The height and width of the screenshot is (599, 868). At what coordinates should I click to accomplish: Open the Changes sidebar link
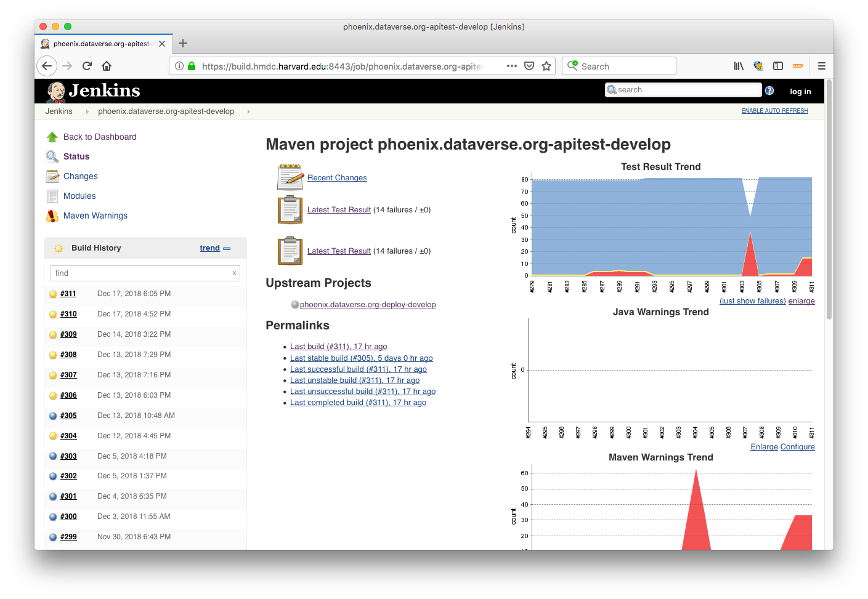tap(81, 176)
